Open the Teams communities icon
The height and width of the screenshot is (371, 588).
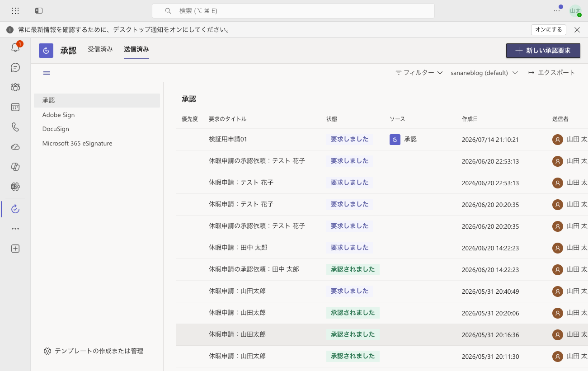click(x=15, y=87)
